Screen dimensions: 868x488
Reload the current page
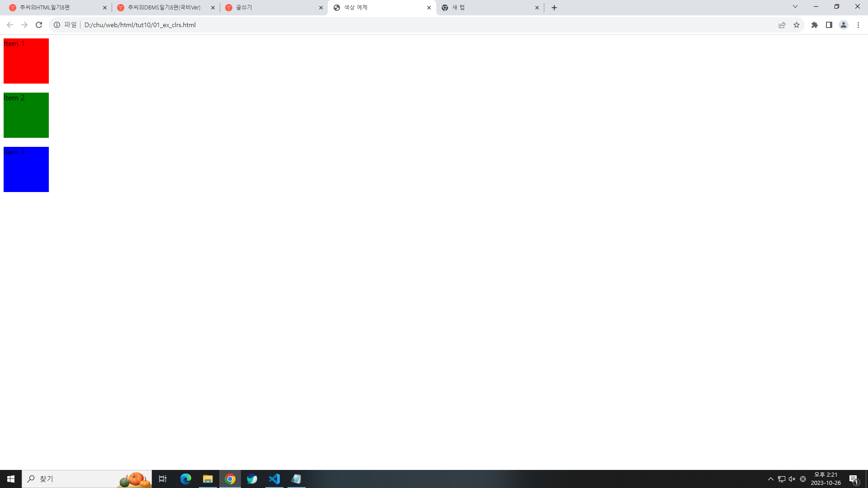point(39,25)
